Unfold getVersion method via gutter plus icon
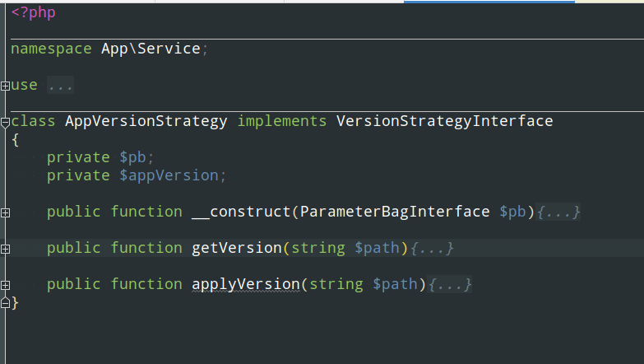The height and width of the screenshot is (364, 644). pos(5,249)
